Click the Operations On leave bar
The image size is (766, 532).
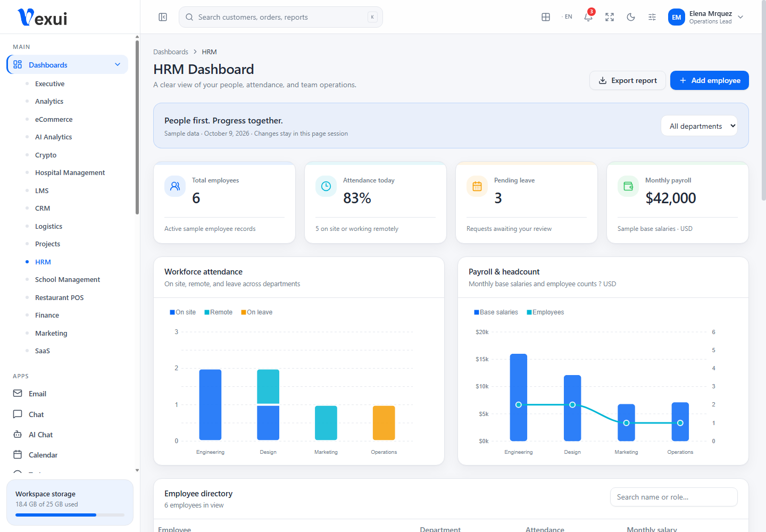click(384, 423)
